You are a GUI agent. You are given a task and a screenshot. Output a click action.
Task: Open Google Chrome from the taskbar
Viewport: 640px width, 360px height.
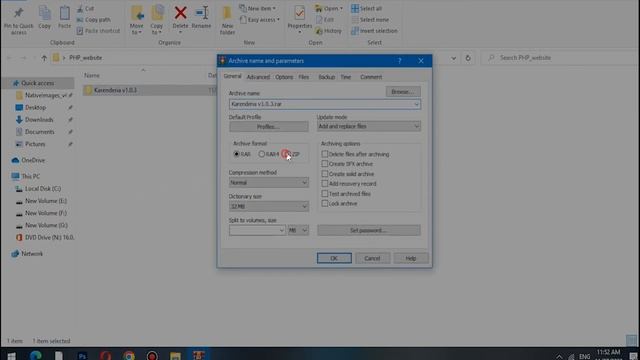[x=129, y=356]
